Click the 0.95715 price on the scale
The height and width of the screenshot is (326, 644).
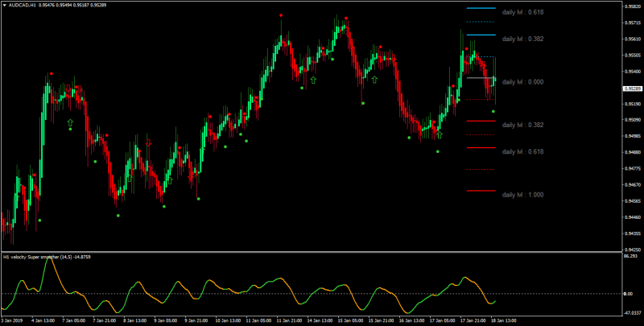coord(631,23)
